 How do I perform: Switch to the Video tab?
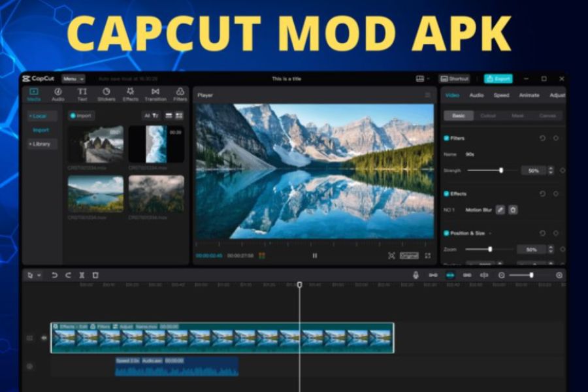click(x=452, y=95)
